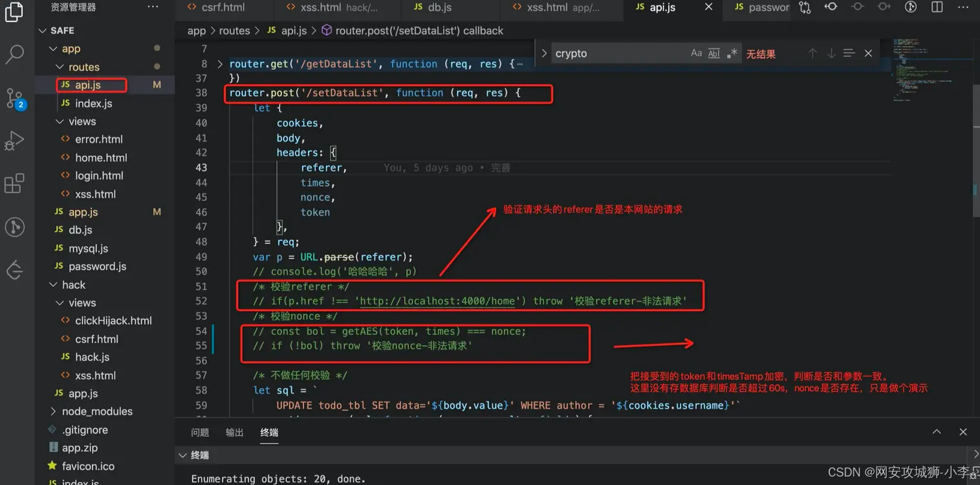Select the 终端 panel tab
The width and height of the screenshot is (980, 485).
coord(269,432)
